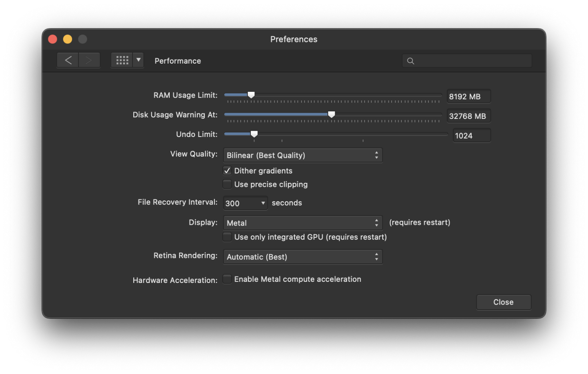Enable Use only integrated GPU option
The height and width of the screenshot is (374, 588).
(227, 237)
